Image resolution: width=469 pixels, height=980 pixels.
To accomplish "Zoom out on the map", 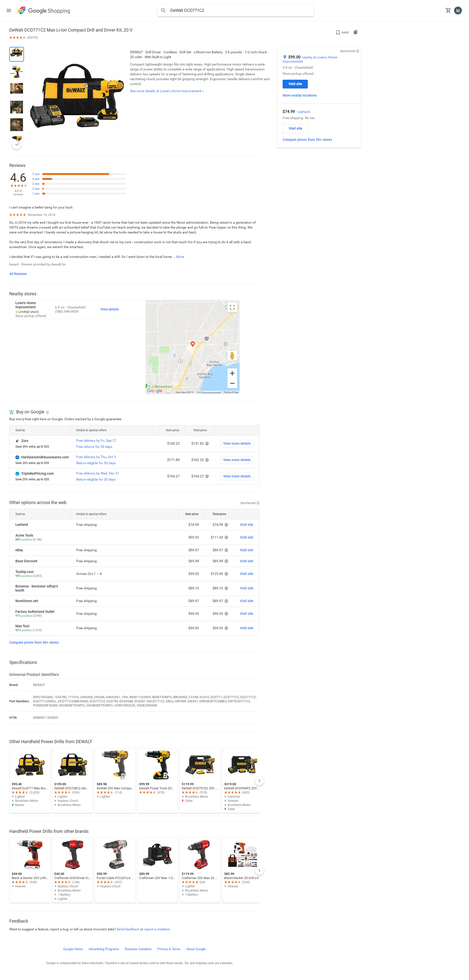I will pos(232,384).
